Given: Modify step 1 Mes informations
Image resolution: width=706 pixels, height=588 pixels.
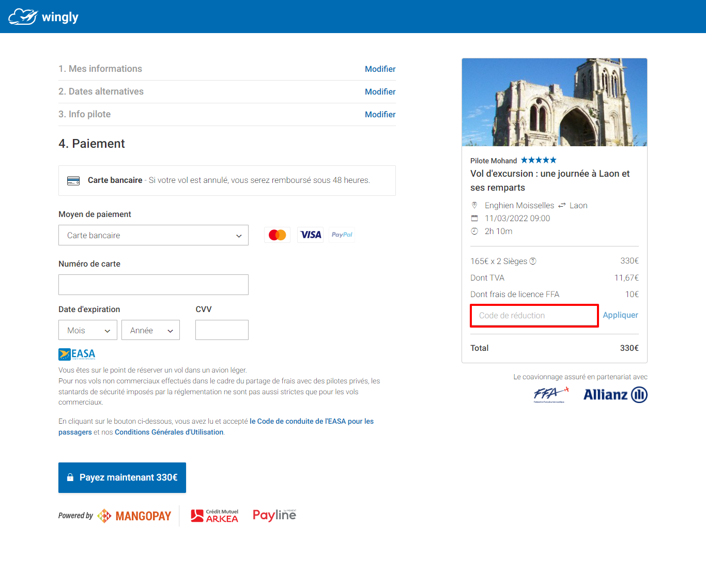Looking at the screenshot, I should coord(380,69).
